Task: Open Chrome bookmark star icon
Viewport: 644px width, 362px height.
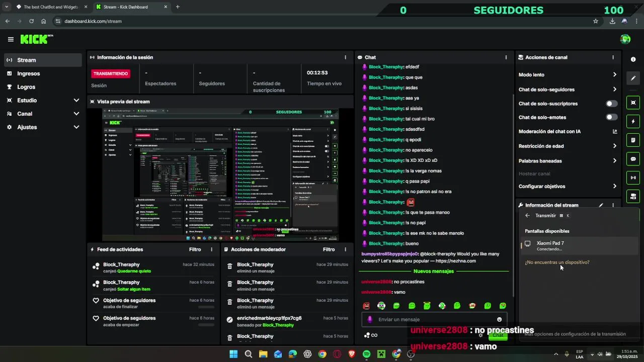Action: 596,21
